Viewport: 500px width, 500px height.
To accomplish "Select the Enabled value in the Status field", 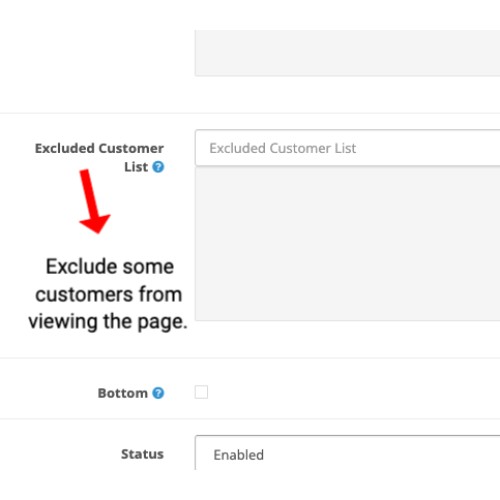I will point(238,455).
